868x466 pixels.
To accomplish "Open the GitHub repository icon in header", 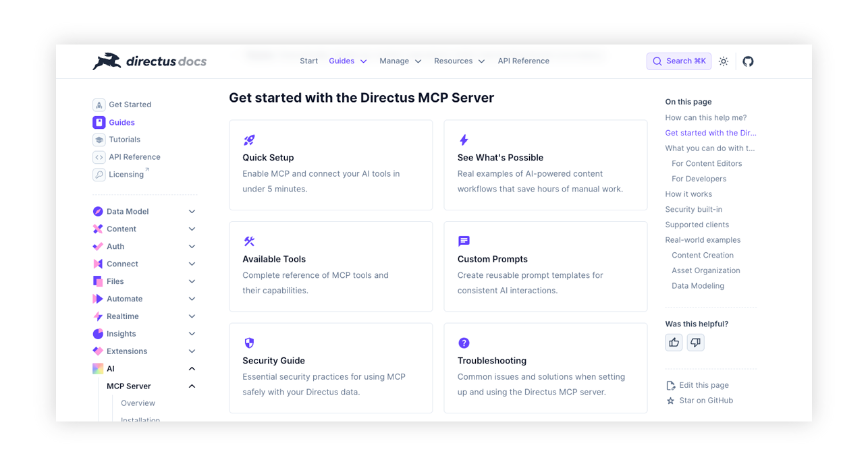I will [748, 61].
